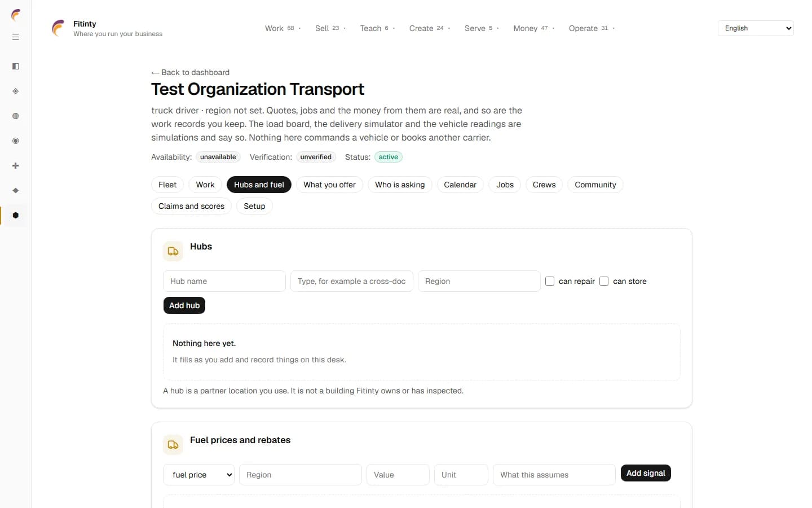Select the Community tab
The width and height of the screenshot is (812, 508).
pos(595,185)
